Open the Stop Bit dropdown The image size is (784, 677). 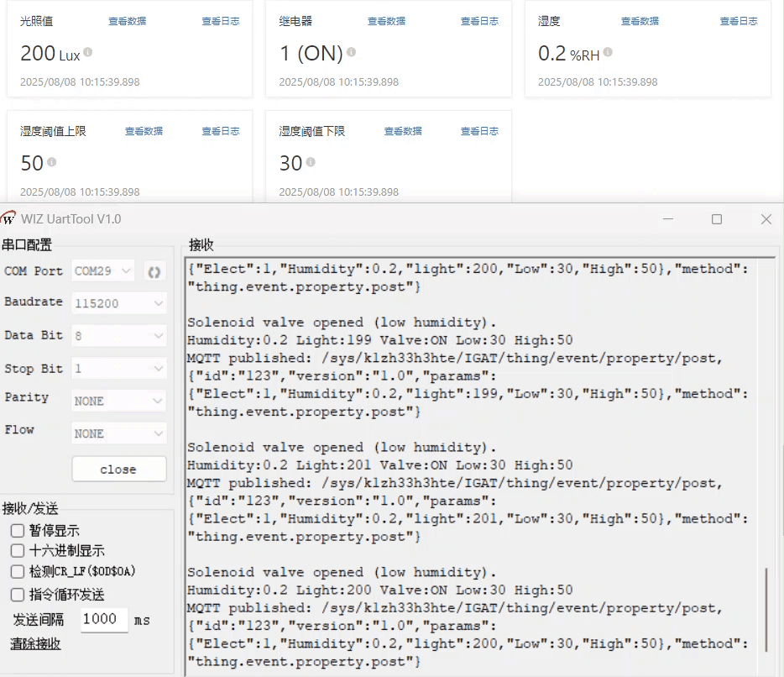(x=119, y=369)
